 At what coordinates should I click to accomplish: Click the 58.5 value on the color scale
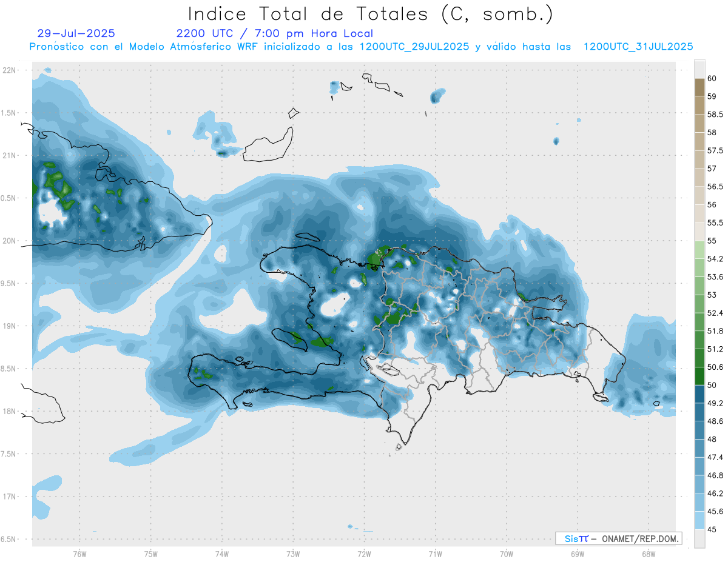point(715,114)
